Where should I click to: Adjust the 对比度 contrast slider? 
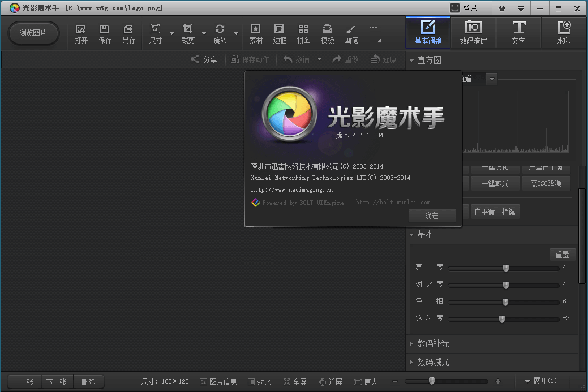pyautogui.click(x=506, y=285)
